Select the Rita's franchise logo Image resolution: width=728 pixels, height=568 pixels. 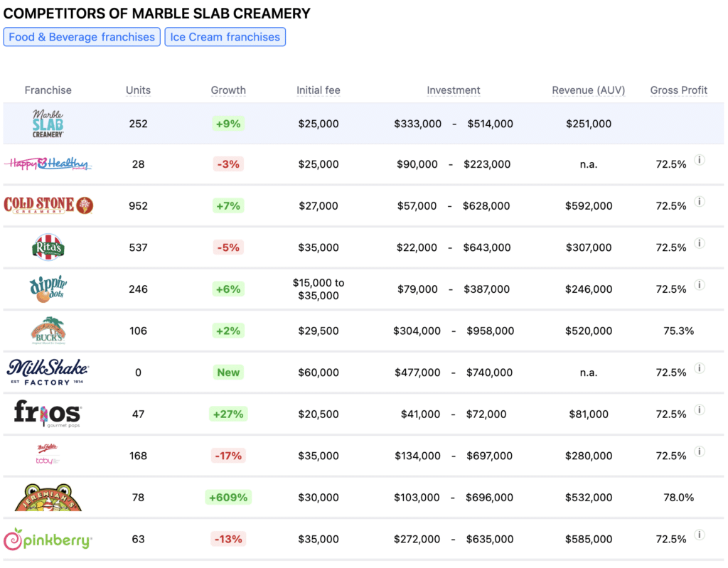[x=48, y=247]
